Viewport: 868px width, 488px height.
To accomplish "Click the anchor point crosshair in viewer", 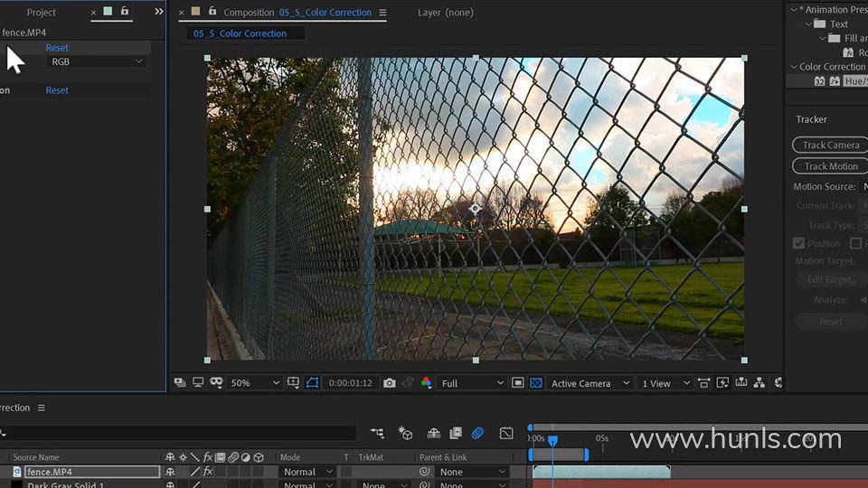I will click(475, 209).
